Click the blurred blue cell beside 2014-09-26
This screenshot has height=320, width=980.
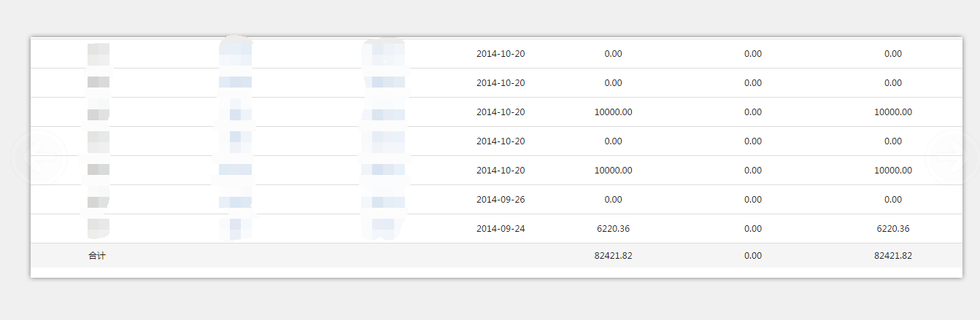pos(384,200)
